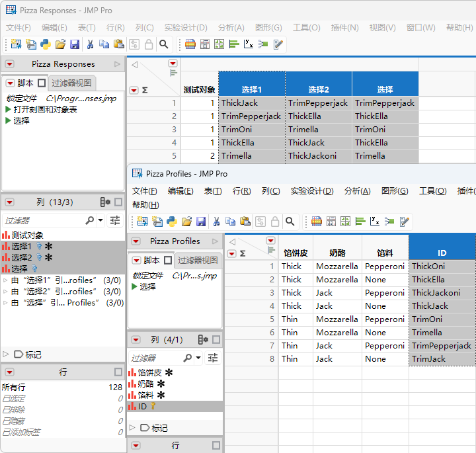Toggle checkbox in Pizza Responses 行 panel header

click(118, 372)
